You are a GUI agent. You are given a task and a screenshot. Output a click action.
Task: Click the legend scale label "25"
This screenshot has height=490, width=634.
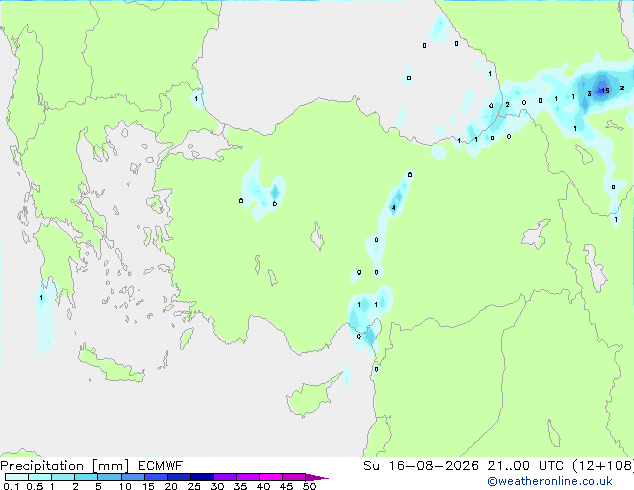[194, 486]
